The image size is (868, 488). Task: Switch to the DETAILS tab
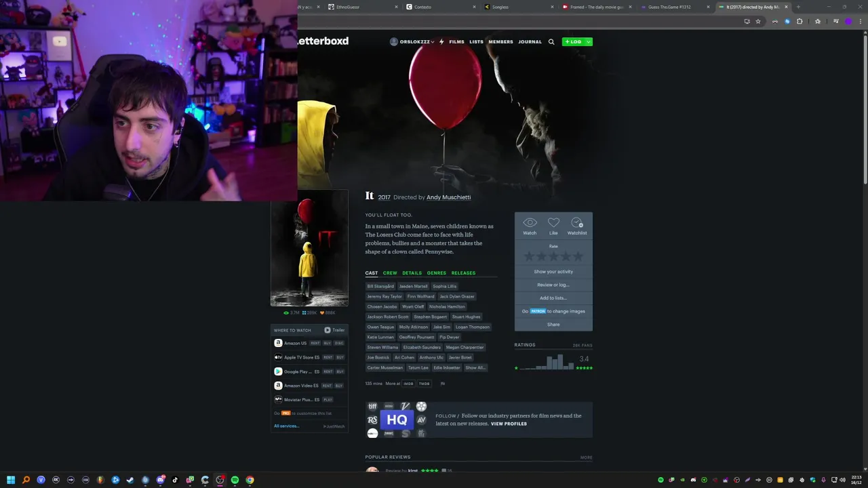click(412, 273)
